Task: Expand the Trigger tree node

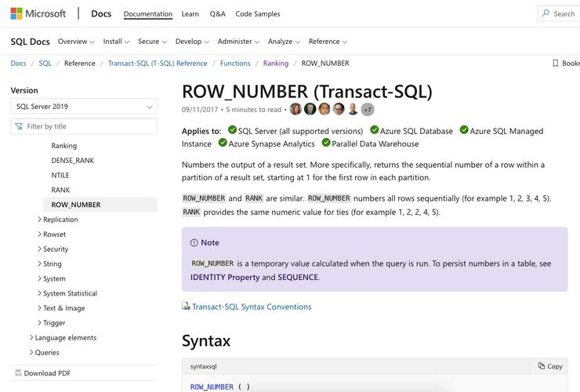Action: [39, 323]
